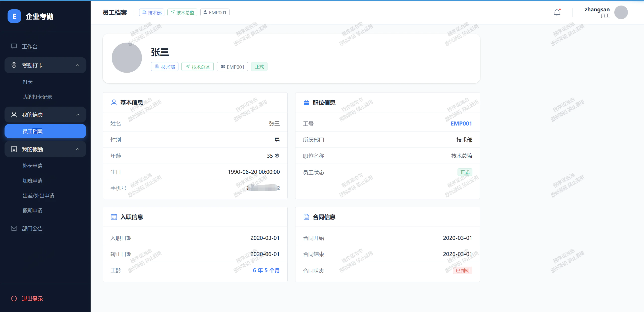Click the 我的信息 person icon
The height and width of the screenshot is (312, 644).
coord(14,115)
